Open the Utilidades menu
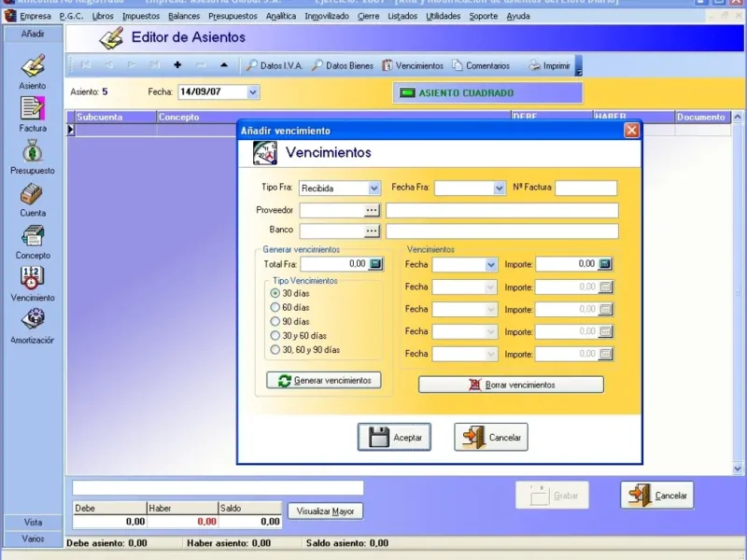Screen dimensions: 747x560 (443, 16)
